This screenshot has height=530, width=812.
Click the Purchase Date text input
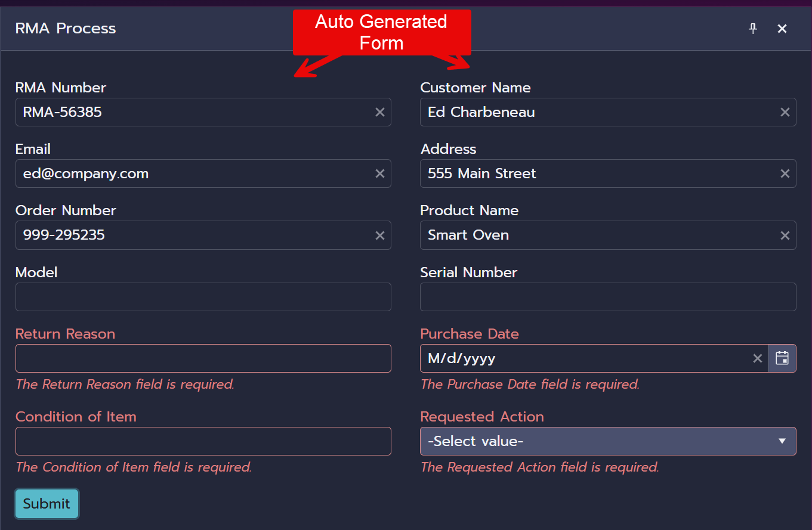coord(585,358)
